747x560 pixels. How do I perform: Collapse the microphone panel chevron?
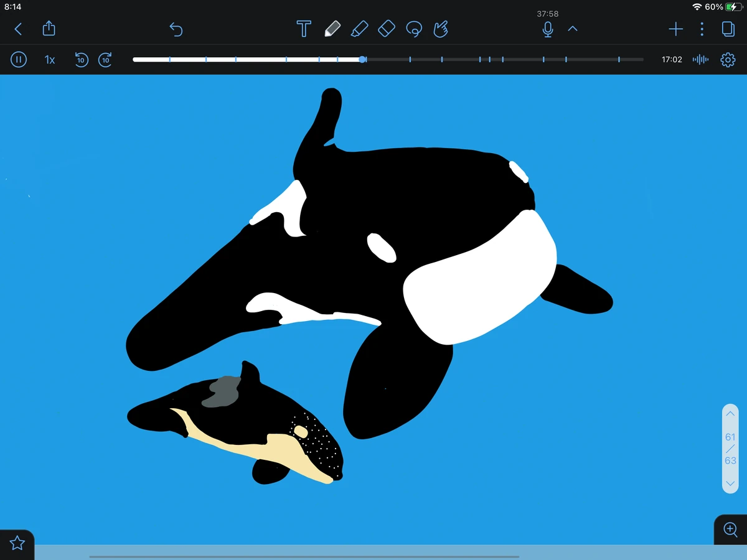572,29
